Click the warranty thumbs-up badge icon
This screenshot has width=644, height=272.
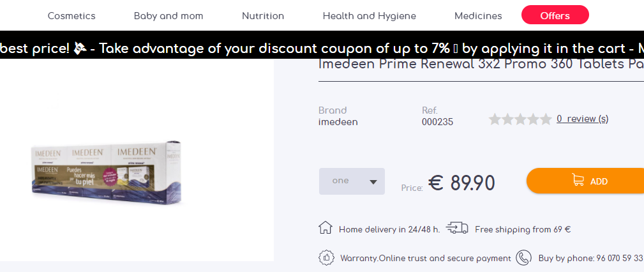coord(327,258)
